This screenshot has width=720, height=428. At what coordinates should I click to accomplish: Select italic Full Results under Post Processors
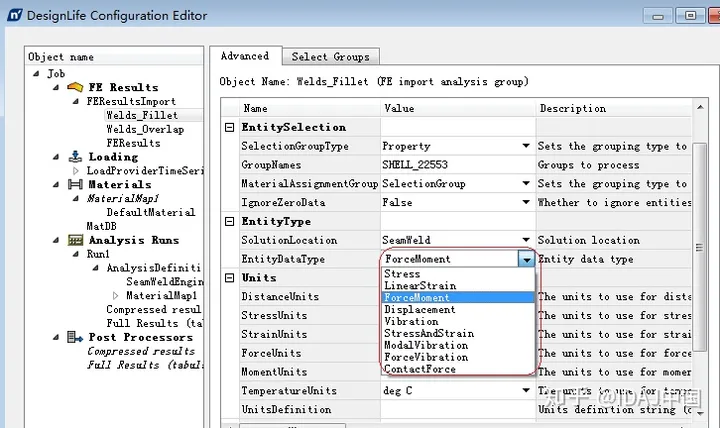point(145,365)
